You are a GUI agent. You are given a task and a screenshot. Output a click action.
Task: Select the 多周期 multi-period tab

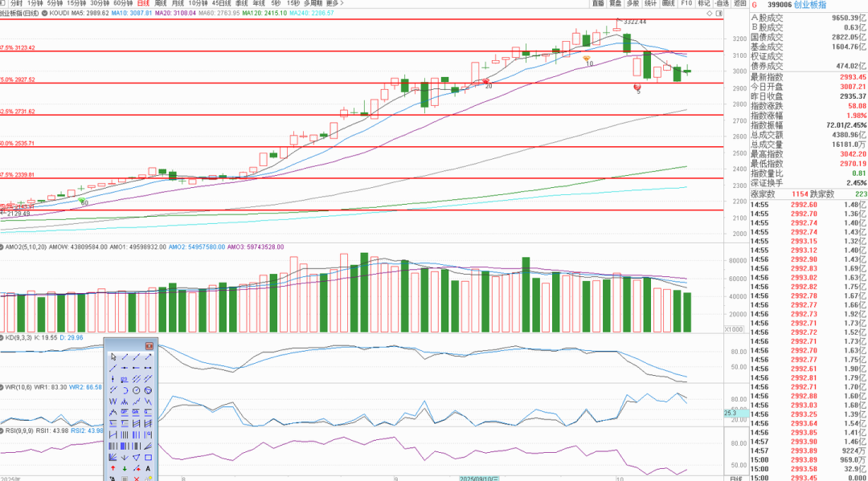[313, 3]
